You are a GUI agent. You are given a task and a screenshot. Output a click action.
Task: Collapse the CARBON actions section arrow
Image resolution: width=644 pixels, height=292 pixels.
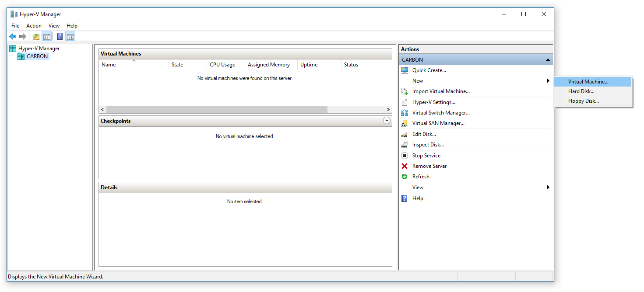548,60
